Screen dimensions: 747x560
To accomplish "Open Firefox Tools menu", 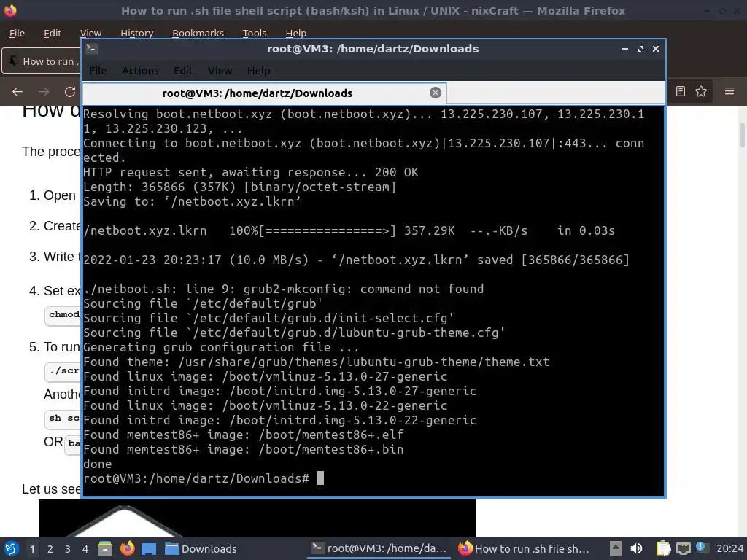I will [255, 33].
